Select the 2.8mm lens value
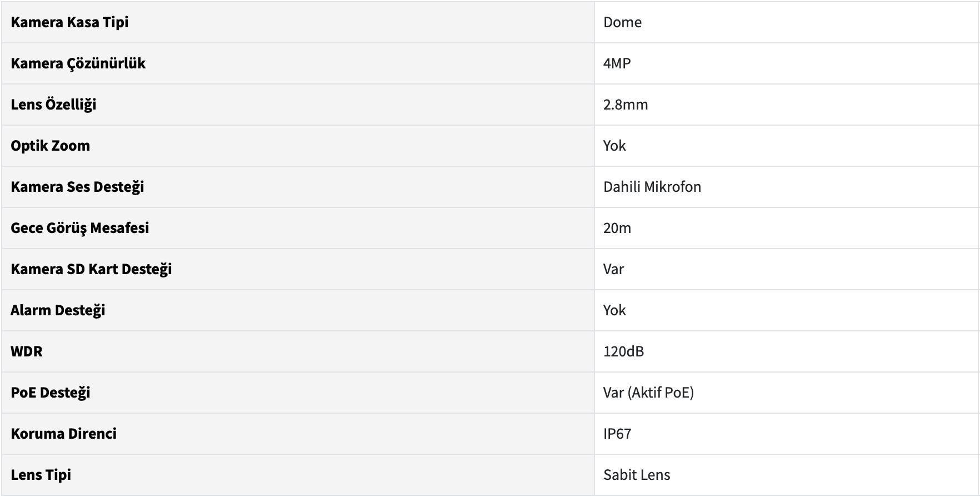The height and width of the screenshot is (496, 980). tap(626, 105)
